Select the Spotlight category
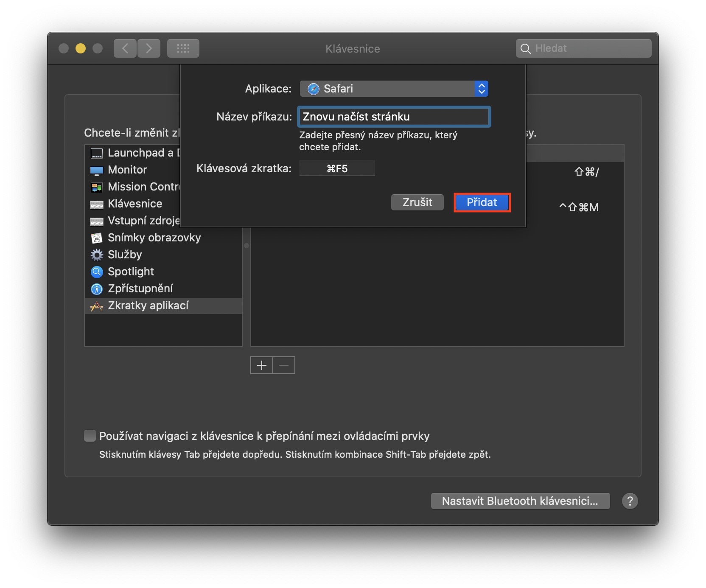Screen dimensions: 706x588 pyautogui.click(x=163, y=272)
